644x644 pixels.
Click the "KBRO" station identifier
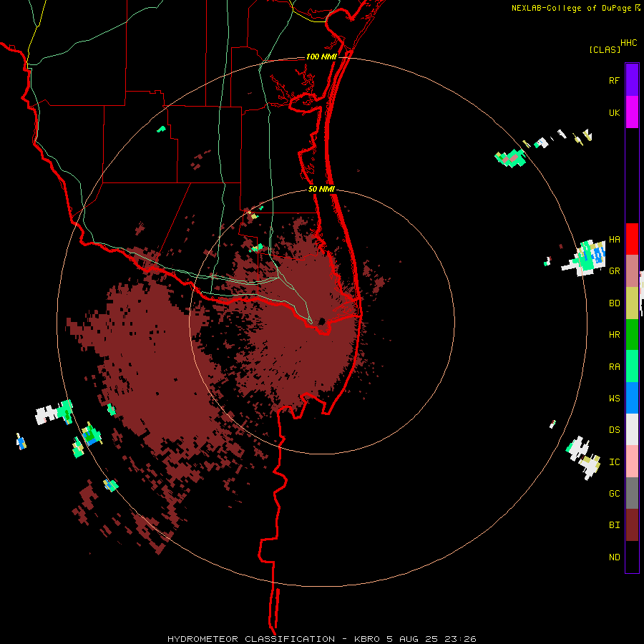(367, 639)
